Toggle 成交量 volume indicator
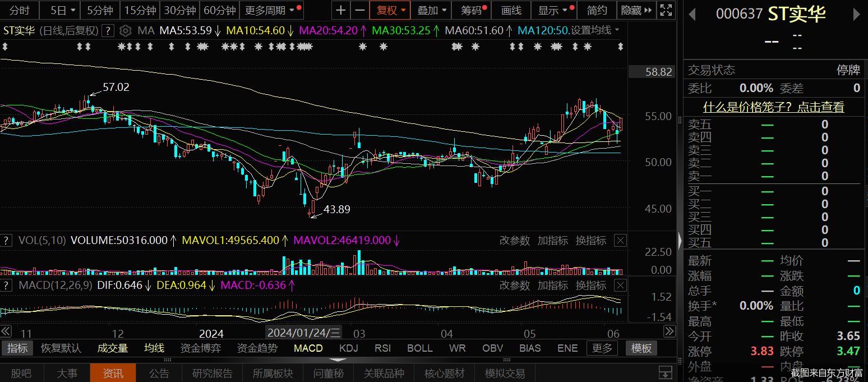Viewport: 868px width, 382px height. tap(113, 348)
